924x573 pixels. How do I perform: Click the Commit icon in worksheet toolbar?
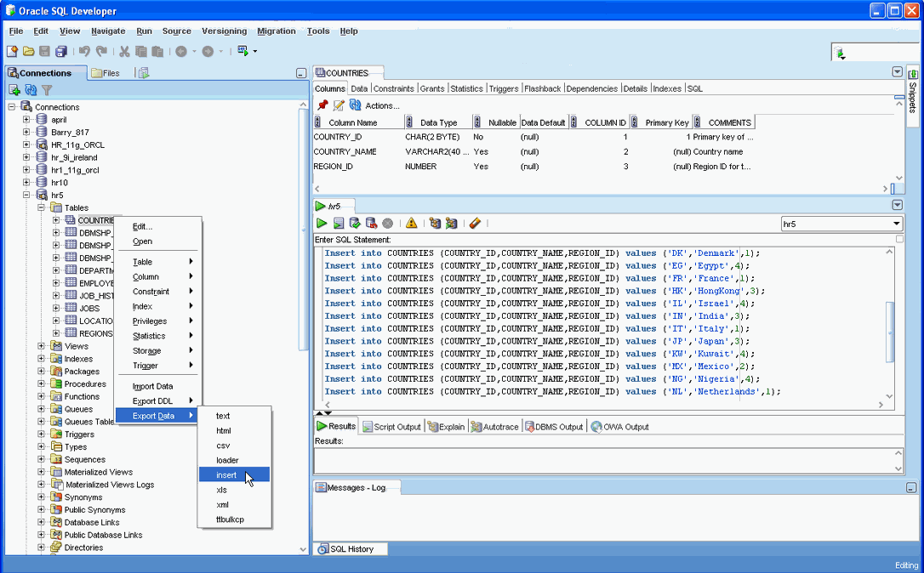click(x=355, y=224)
